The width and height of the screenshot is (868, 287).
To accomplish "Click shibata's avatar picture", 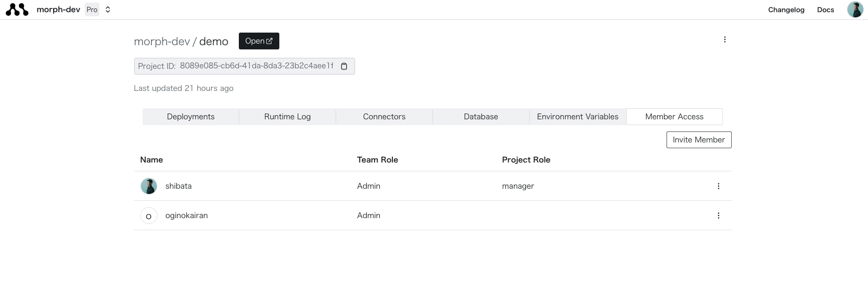I will (x=149, y=186).
